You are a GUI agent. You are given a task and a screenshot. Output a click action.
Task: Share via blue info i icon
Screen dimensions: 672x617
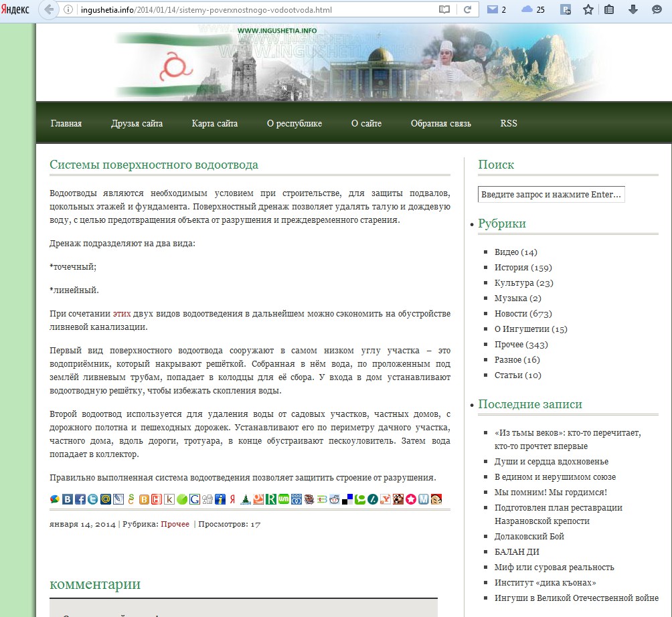coord(220,499)
